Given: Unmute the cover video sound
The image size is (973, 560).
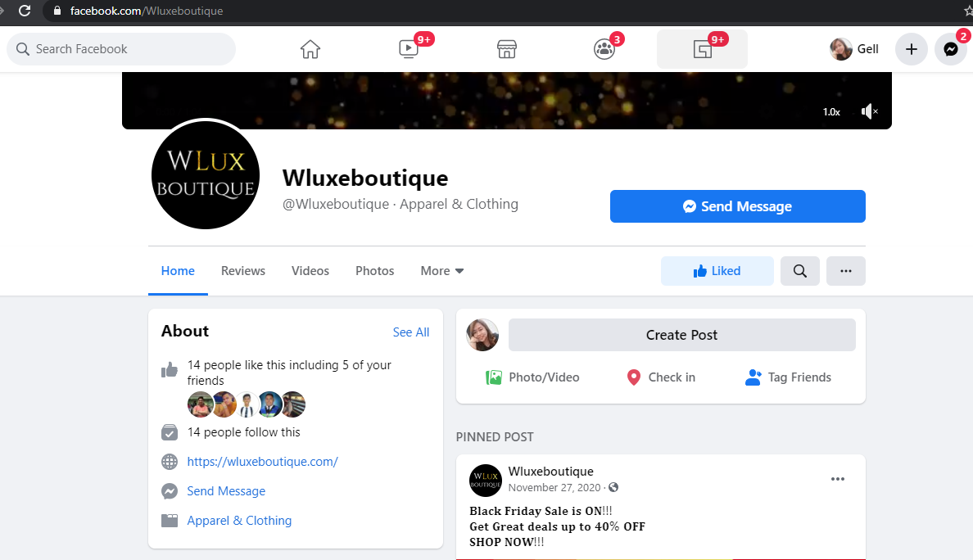Looking at the screenshot, I should [x=869, y=111].
